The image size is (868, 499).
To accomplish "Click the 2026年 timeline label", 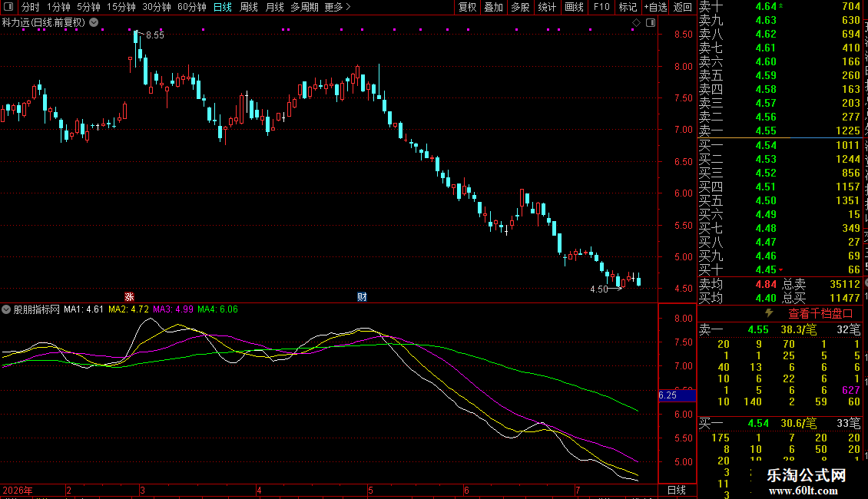I will 18,490.
